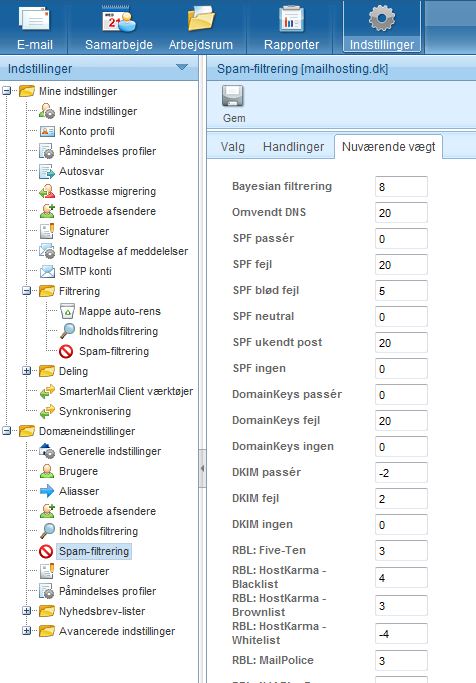Open the Samarbejde calendar icon
476x683 pixels.
pos(119,20)
